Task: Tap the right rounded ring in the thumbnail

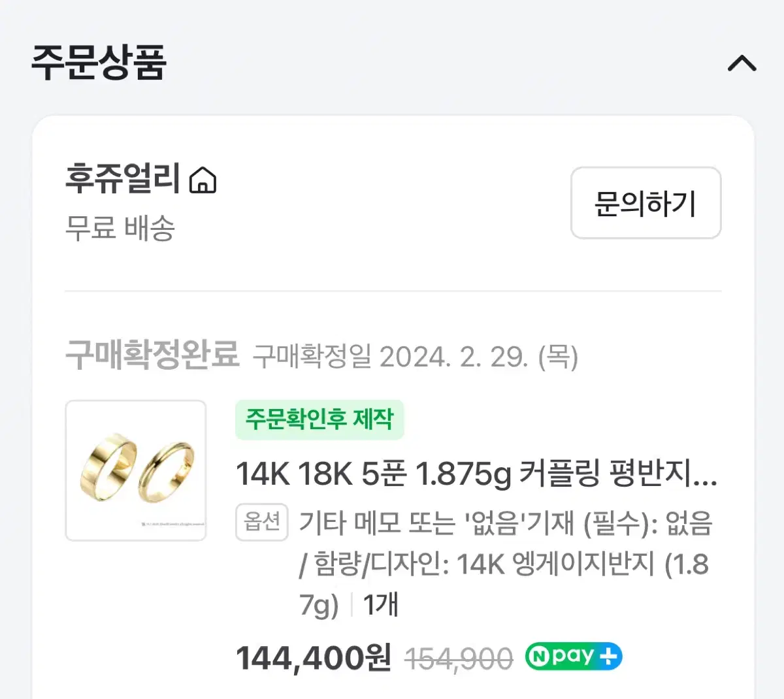Action: (x=167, y=472)
